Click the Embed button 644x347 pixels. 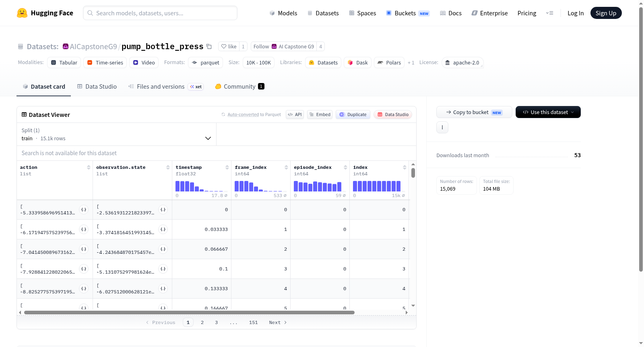[320, 114]
